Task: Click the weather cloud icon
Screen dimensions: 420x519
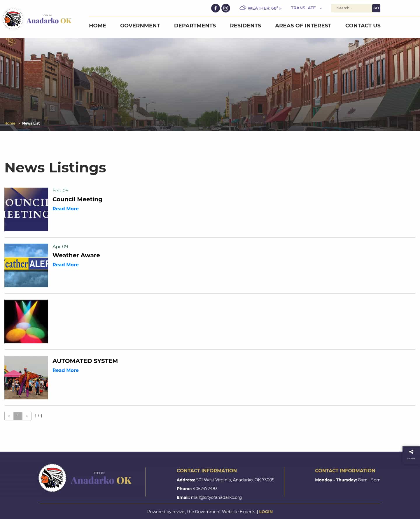Action: tap(243, 8)
